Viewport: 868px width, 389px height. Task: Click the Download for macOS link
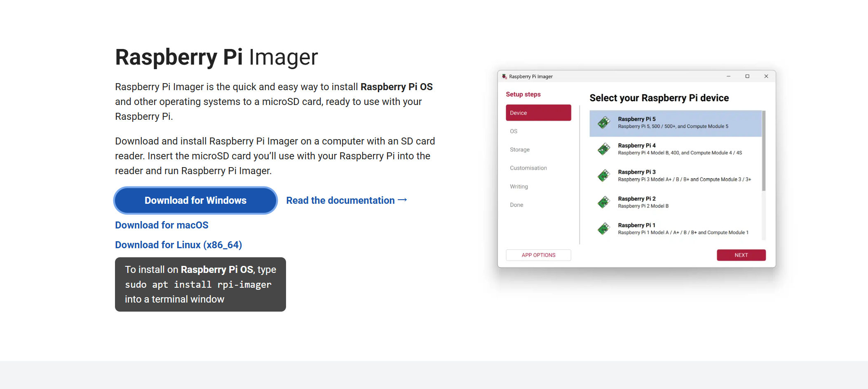click(x=162, y=225)
